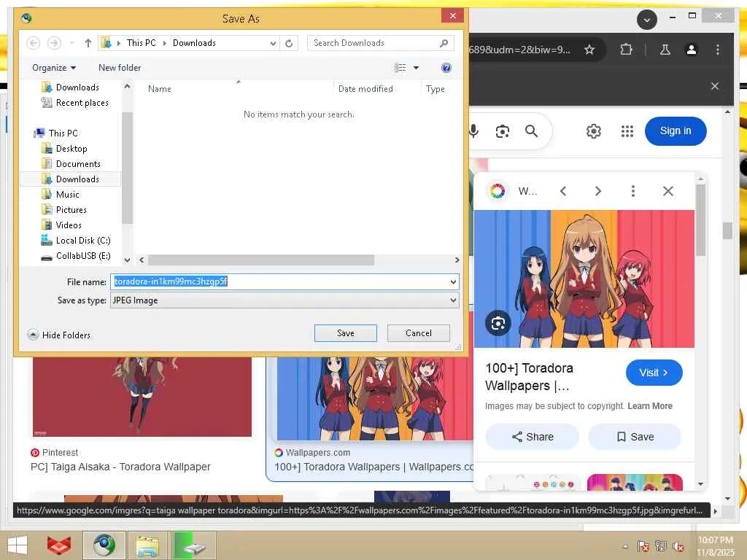The image size is (747, 560).
Task: Open File Explorer from the taskbar
Action: pos(147,545)
